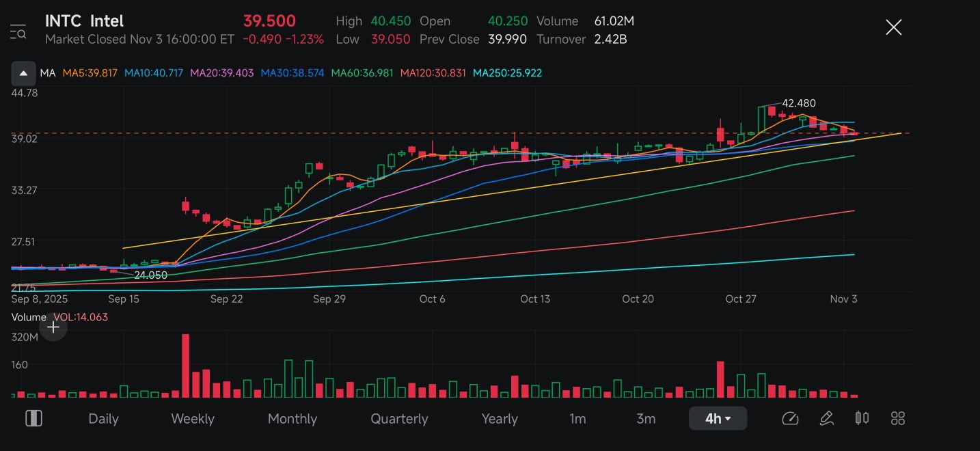This screenshot has width=980, height=451.
Task: Change chart type via candlestick icon
Action: click(862, 418)
